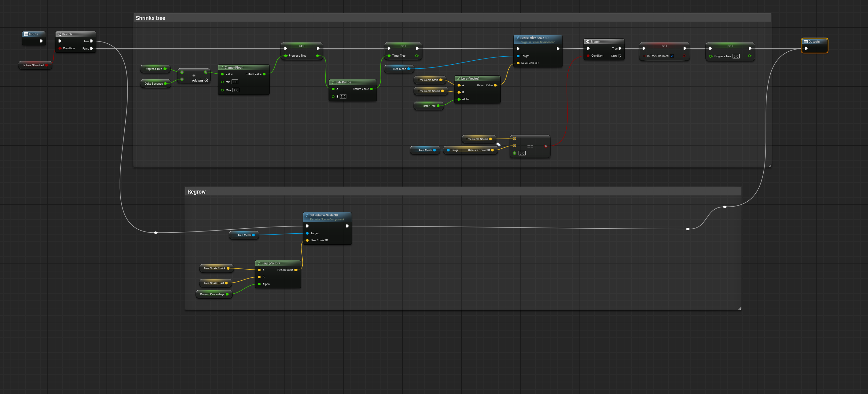Click the Timer Tree output pin on SET node

pyautogui.click(x=417, y=56)
